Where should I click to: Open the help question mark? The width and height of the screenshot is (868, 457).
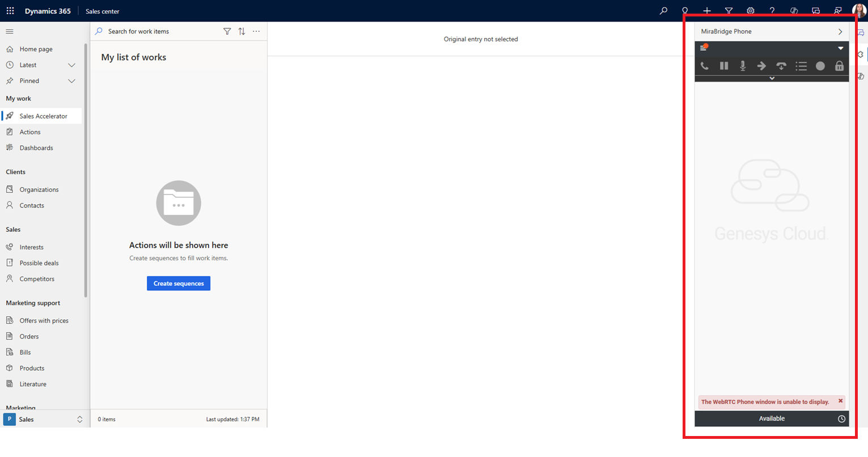coord(772,11)
